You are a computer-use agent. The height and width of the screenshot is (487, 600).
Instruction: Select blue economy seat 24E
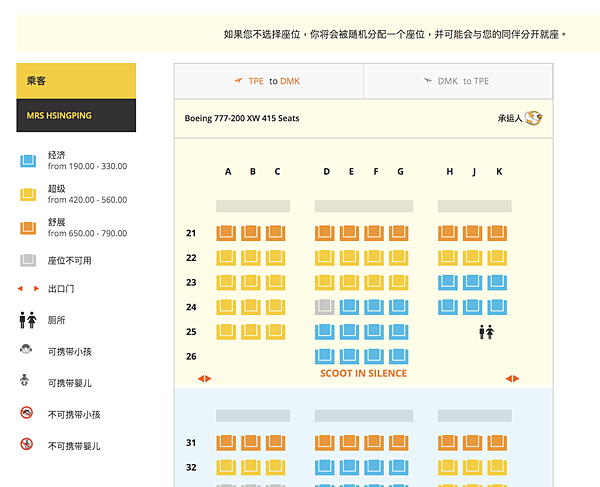349,307
